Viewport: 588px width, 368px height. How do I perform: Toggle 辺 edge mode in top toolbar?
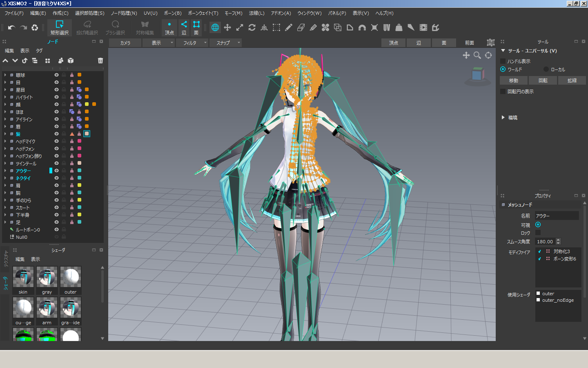click(184, 27)
